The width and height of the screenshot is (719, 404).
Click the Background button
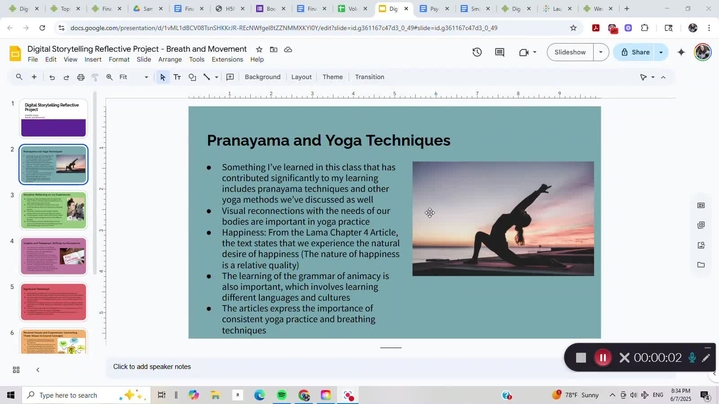tap(262, 77)
